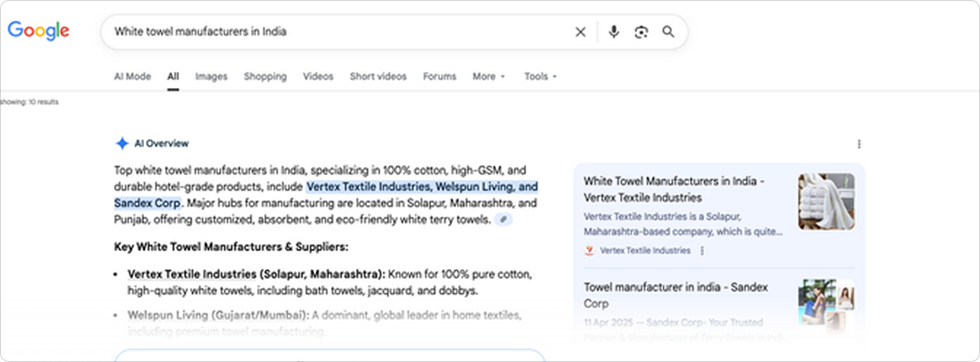The image size is (980, 362).
Task: Open the Images tab
Action: click(x=211, y=77)
